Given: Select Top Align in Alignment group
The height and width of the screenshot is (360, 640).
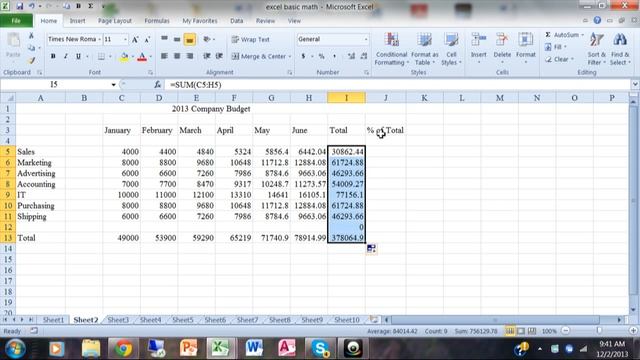Looking at the screenshot, I should 164,39.
